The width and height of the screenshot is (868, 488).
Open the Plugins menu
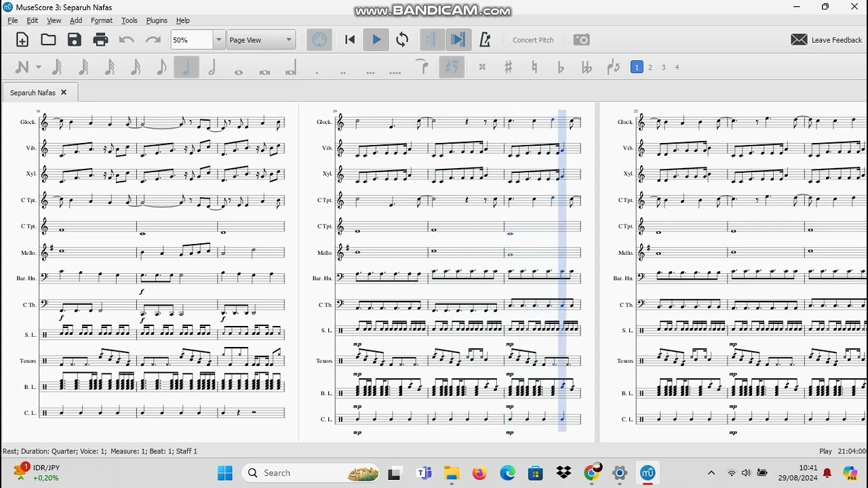click(x=157, y=20)
